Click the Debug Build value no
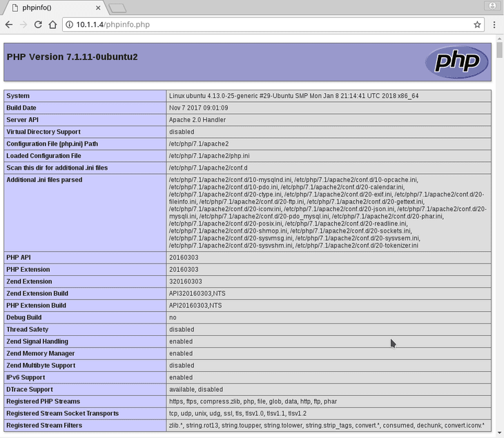Screen dimensions: 504x438 click(x=173, y=317)
